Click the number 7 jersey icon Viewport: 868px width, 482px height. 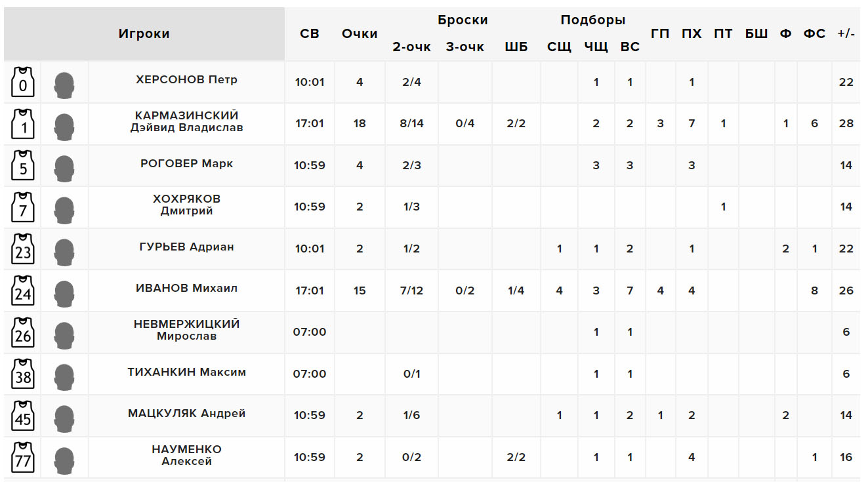[x=23, y=207]
